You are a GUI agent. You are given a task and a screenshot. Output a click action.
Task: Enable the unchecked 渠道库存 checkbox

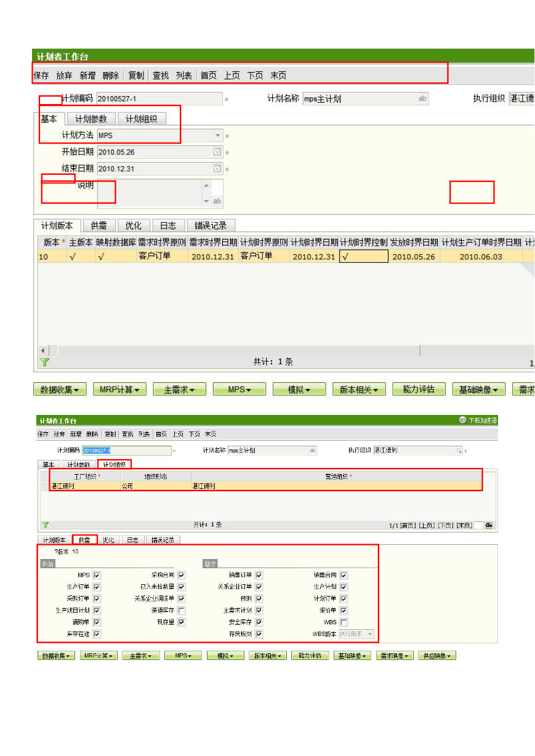tap(181, 610)
